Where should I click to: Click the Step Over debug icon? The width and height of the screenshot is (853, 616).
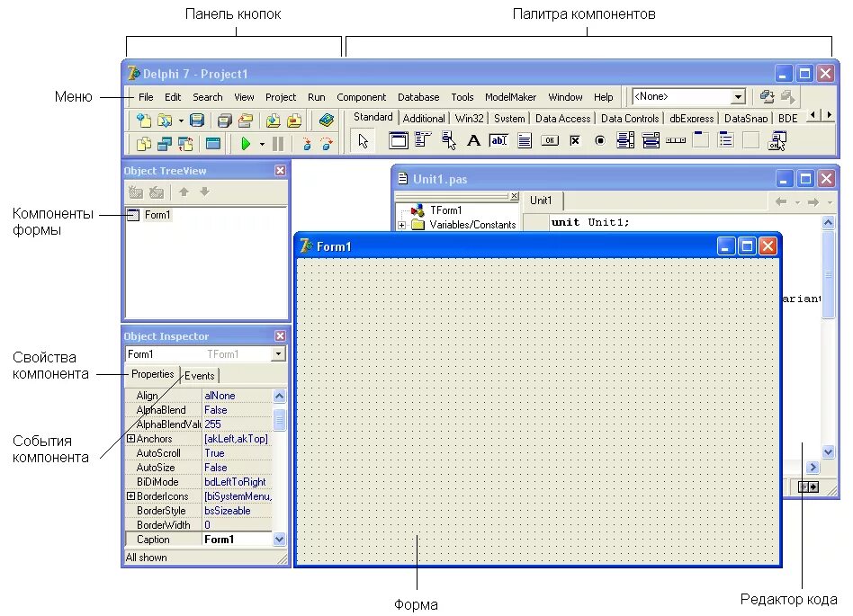pos(327,144)
